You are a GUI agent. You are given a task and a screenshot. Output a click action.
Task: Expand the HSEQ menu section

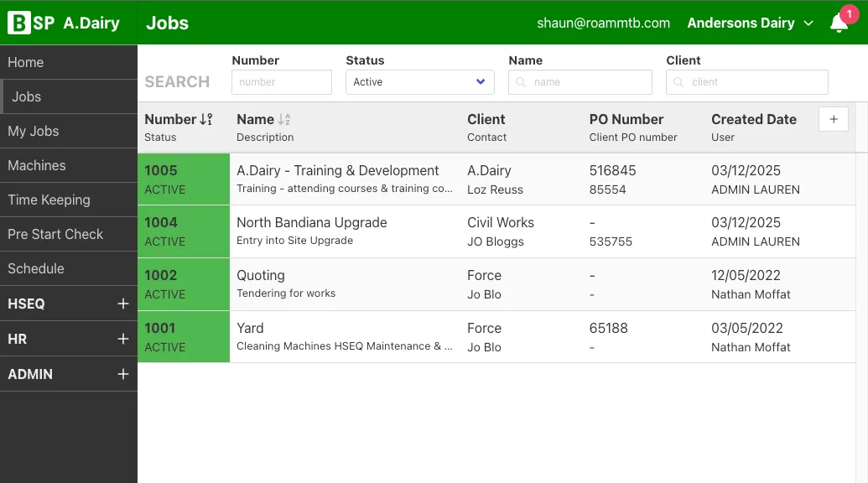(x=69, y=304)
